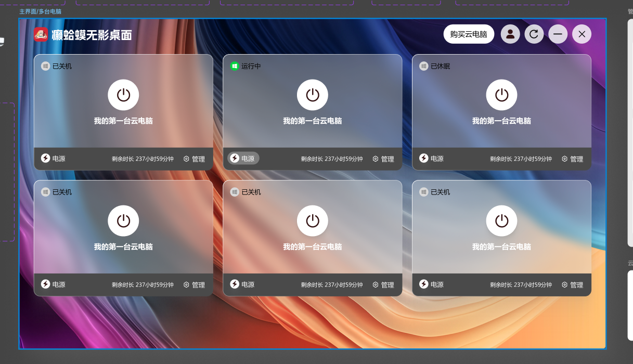Image resolution: width=633 pixels, height=364 pixels.
Task: Open the user profile icon
Action: tap(510, 34)
